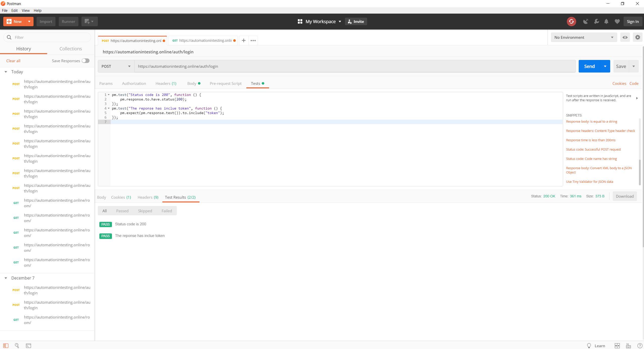Screen dimensions: 644x349
Task: Open the Postman console icon
Action: pos(28,346)
